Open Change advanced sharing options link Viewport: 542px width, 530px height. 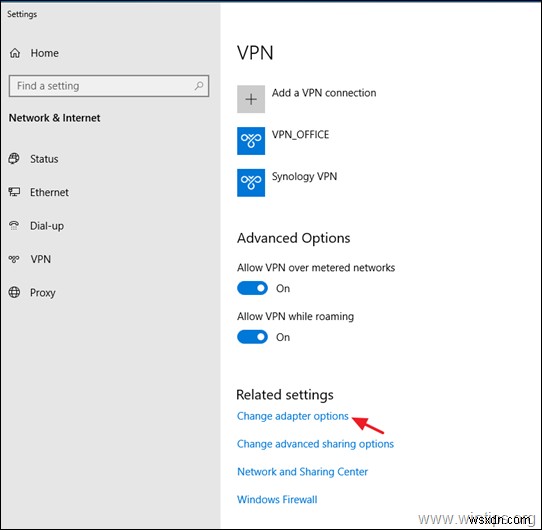(315, 444)
